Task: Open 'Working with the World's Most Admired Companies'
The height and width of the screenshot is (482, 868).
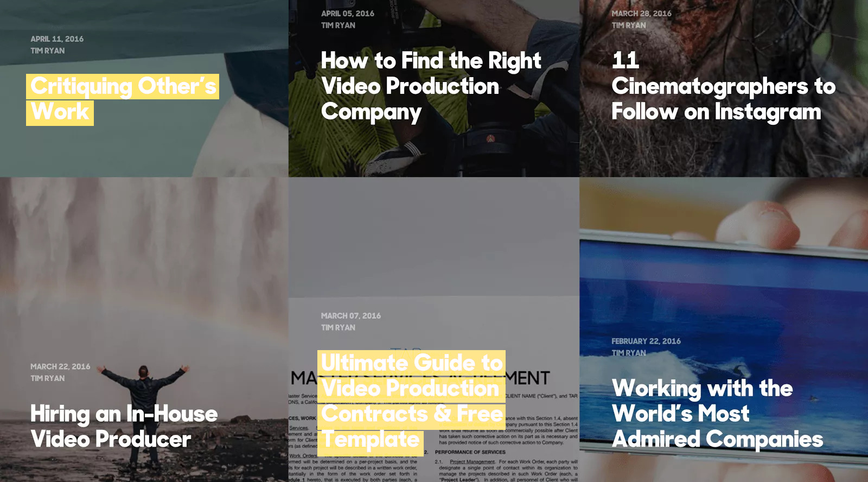Action: coord(718,414)
